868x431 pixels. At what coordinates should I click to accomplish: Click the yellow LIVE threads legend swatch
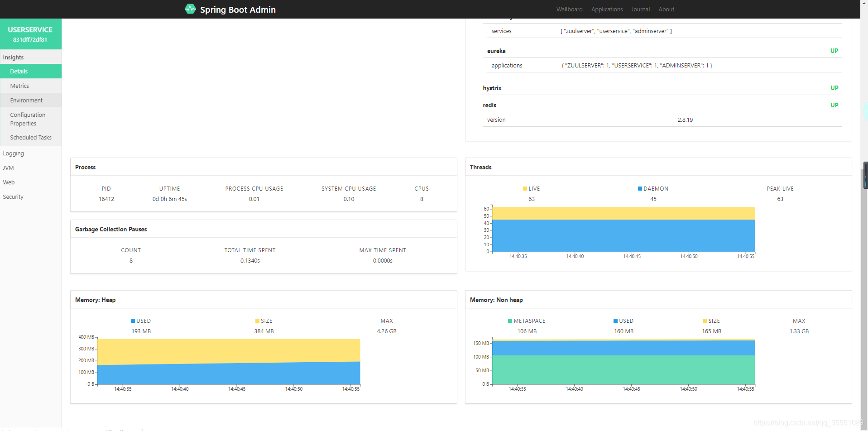525,189
